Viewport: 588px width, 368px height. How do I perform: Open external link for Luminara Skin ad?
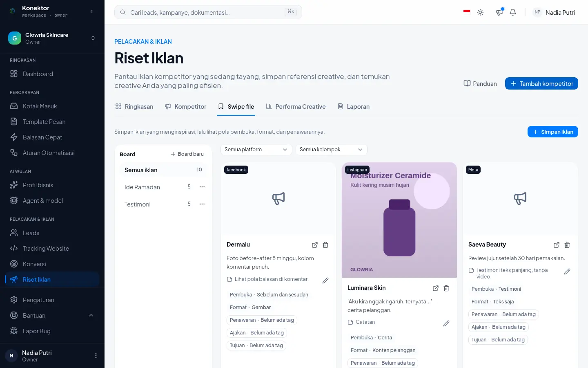coord(436,288)
